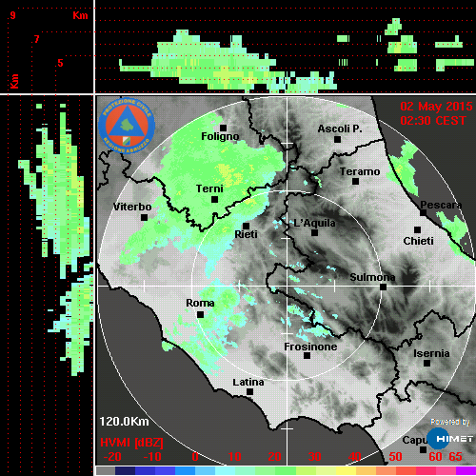This screenshot has width=476, height=476.
Task: Click the square marker for Pescara
Action: (424, 213)
